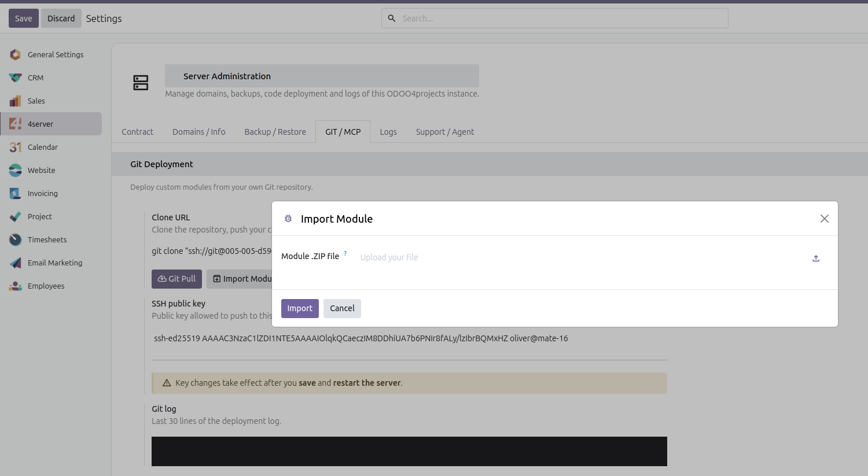Select the Website app icon
868x476 pixels.
pos(16,170)
